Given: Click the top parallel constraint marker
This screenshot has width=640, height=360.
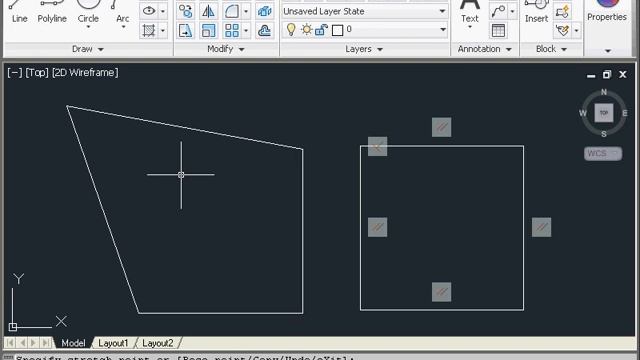Looking at the screenshot, I should pos(442,127).
